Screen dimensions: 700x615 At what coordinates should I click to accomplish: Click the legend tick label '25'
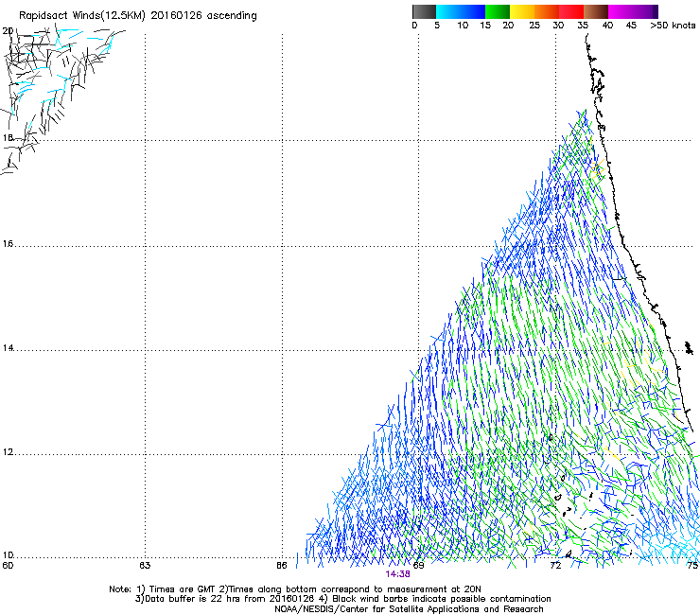534,26
